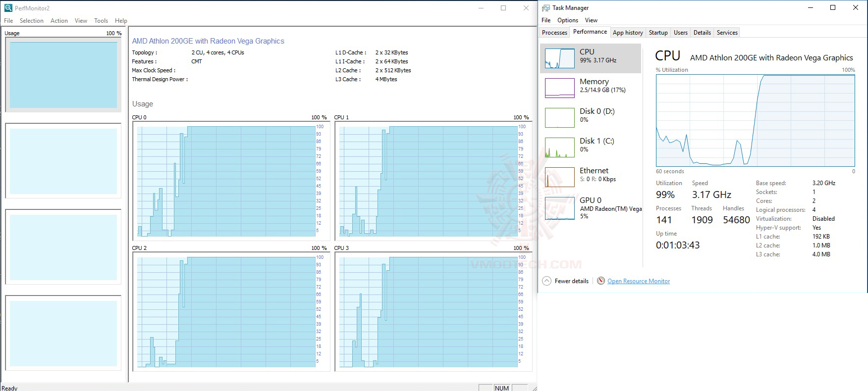Open the Action menu in PerfMonitor2
The width and height of the screenshot is (868, 391).
[59, 21]
